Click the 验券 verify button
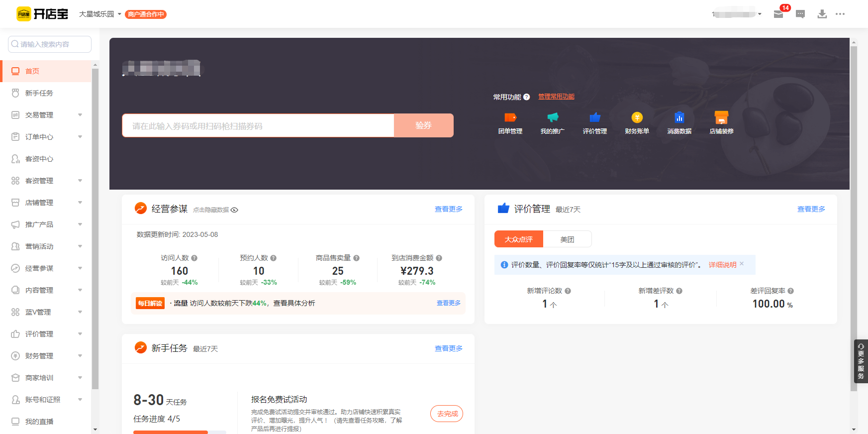The height and width of the screenshot is (434, 868). (x=423, y=125)
